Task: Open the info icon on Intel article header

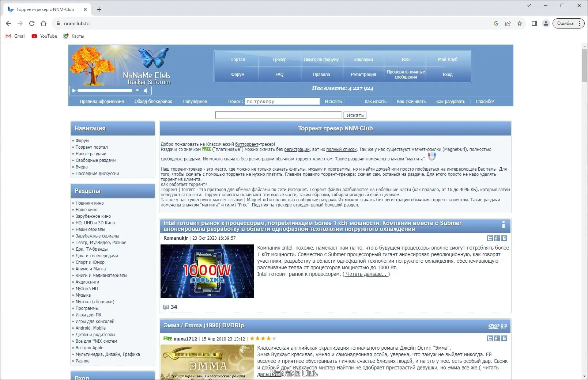Action: click(x=503, y=224)
